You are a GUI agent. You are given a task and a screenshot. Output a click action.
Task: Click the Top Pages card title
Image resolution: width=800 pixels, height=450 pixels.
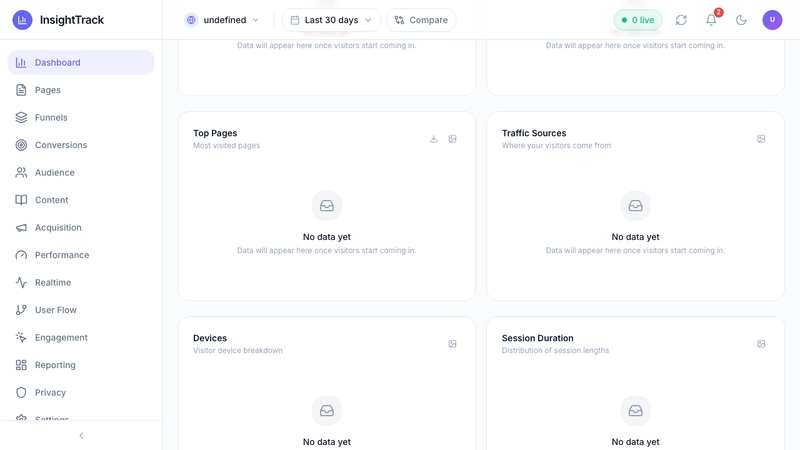pos(215,133)
